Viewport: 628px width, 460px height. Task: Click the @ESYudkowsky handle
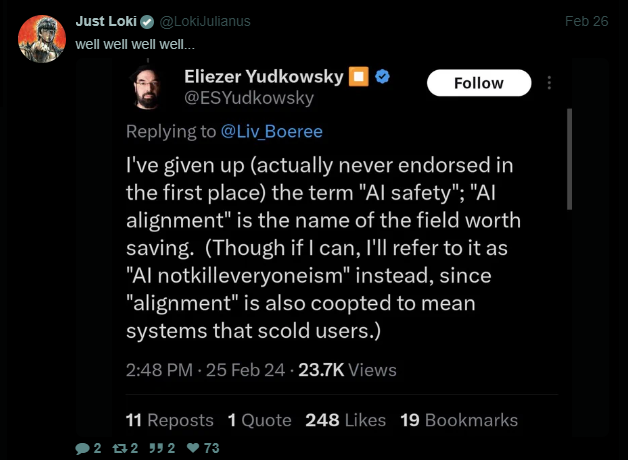coord(249,98)
